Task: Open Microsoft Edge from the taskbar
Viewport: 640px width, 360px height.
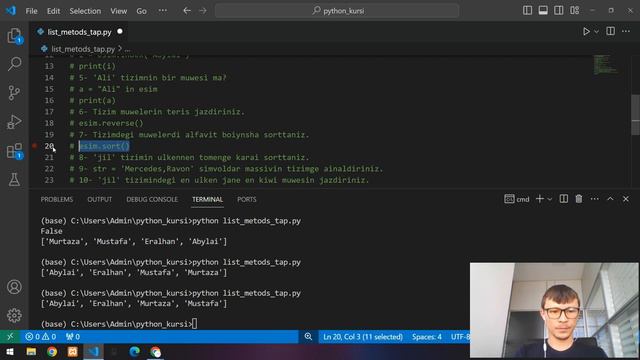Action: coord(134,351)
